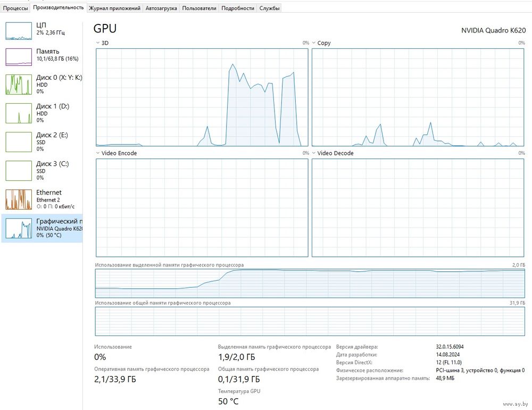Open the Ethernet 2 network graph icon
The height and width of the screenshot is (410, 532).
click(x=19, y=199)
